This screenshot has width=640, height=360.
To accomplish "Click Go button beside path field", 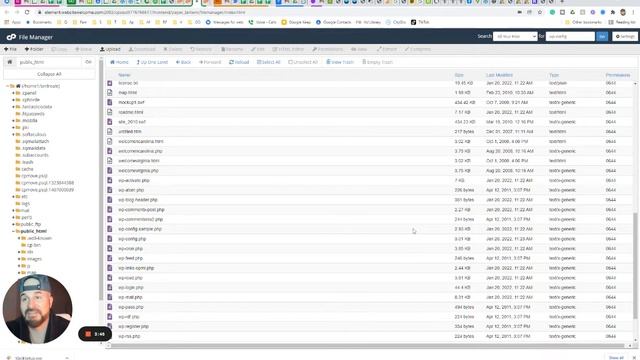I will (88, 62).
